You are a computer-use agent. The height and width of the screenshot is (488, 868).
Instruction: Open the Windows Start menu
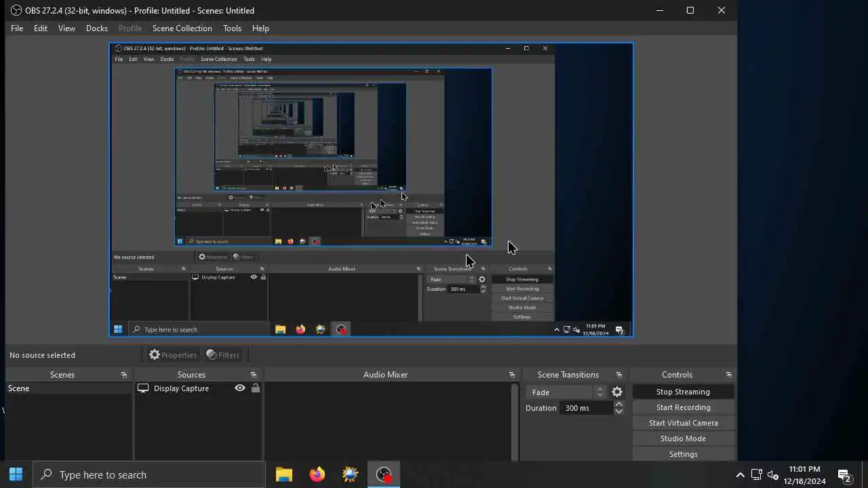pyautogui.click(x=16, y=474)
